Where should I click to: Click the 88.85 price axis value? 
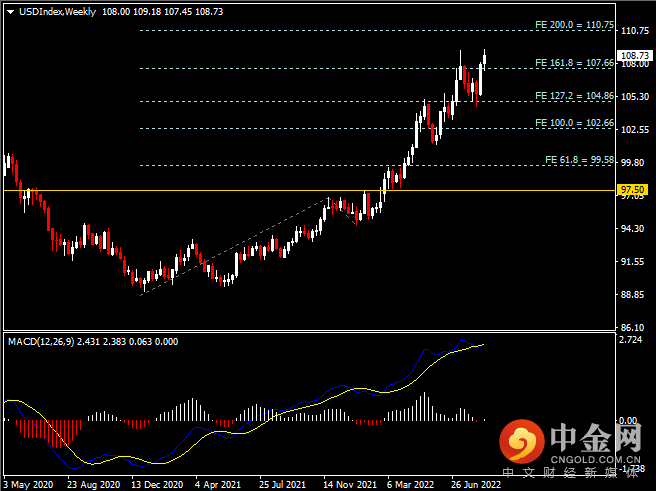tap(633, 294)
